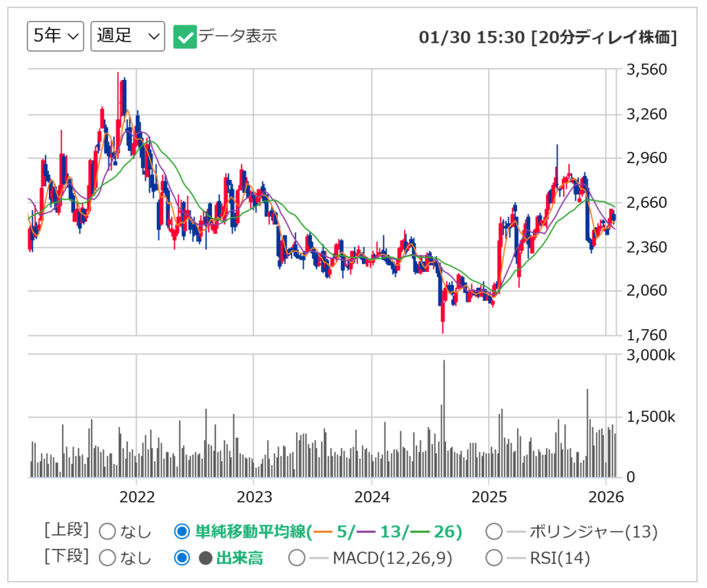The image size is (707, 588).
Task: Click the 3,560 price axis label
Action: [x=646, y=70]
